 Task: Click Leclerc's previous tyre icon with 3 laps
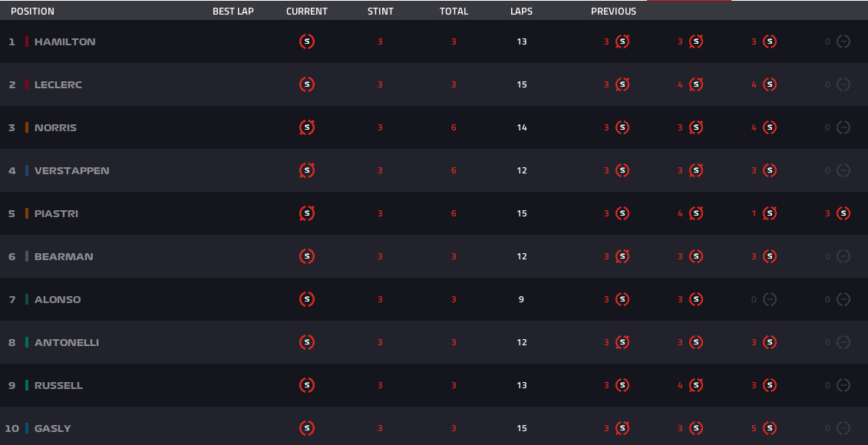[622, 84]
